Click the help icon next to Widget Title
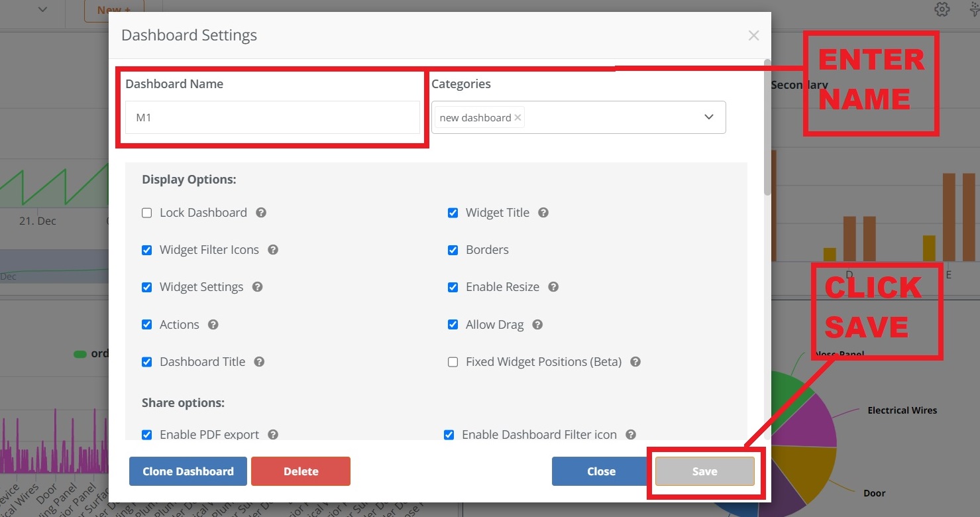This screenshot has width=980, height=517. coord(543,213)
